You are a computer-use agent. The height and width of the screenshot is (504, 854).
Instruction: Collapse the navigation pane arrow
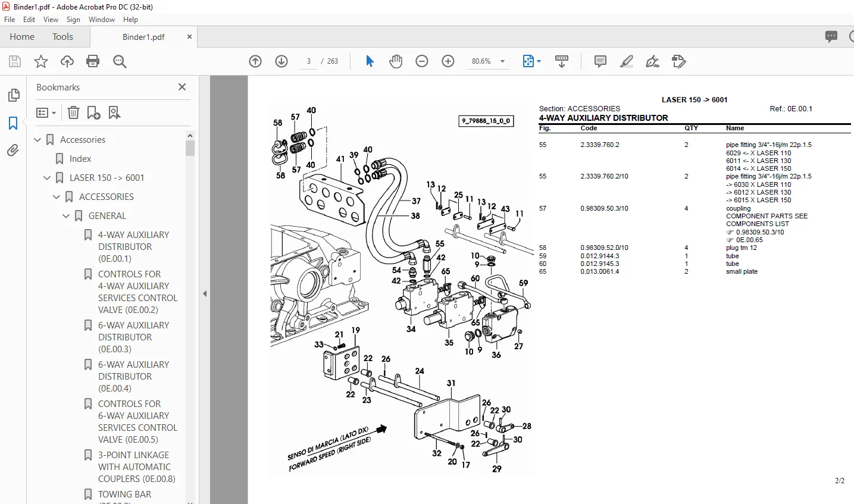click(x=205, y=293)
